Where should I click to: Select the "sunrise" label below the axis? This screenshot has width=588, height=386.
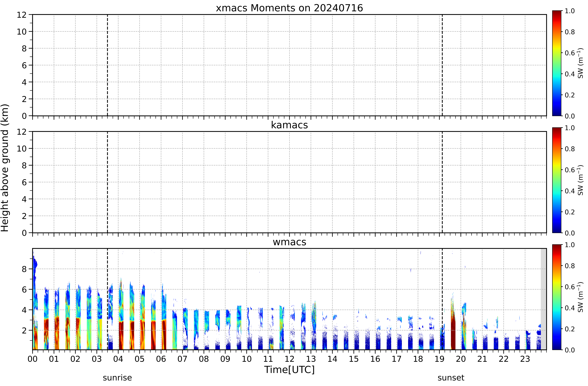coord(117,378)
